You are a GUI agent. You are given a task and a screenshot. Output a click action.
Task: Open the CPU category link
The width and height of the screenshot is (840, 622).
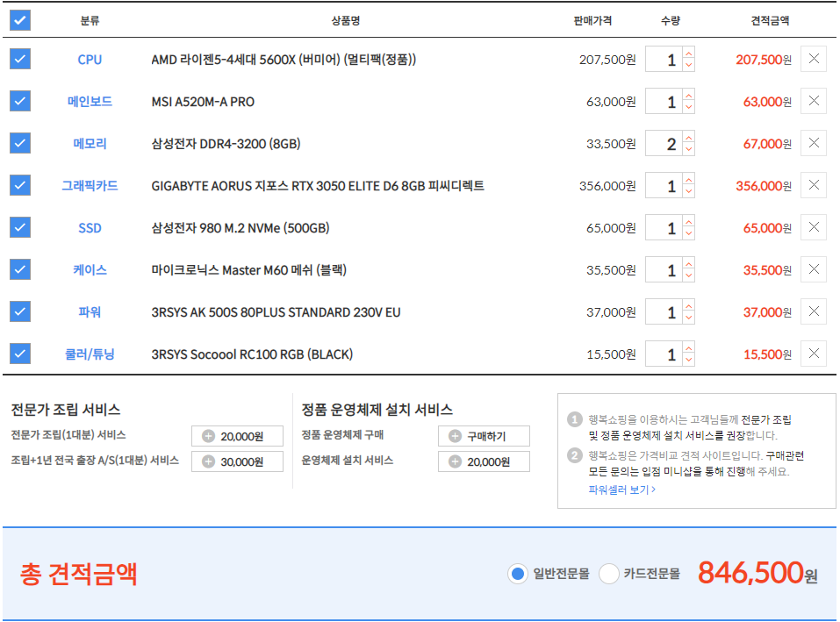(90, 60)
